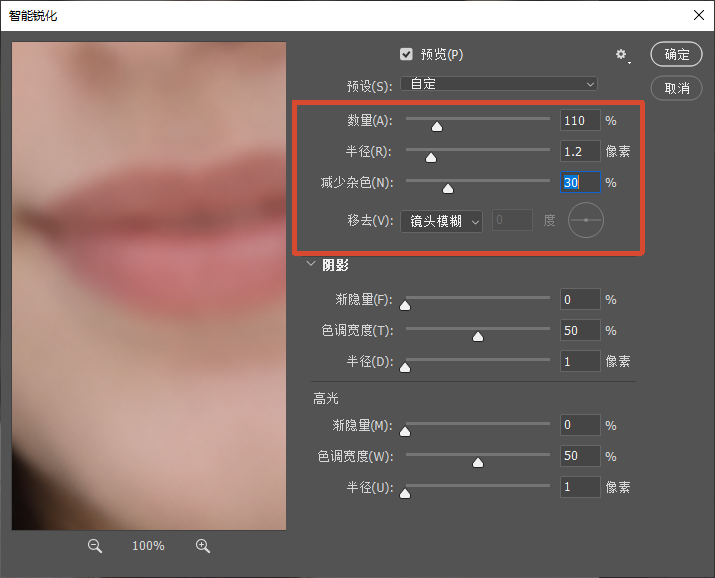Click the zoom in magnifier icon
This screenshot has height=578, width=715.
[202, 546]
